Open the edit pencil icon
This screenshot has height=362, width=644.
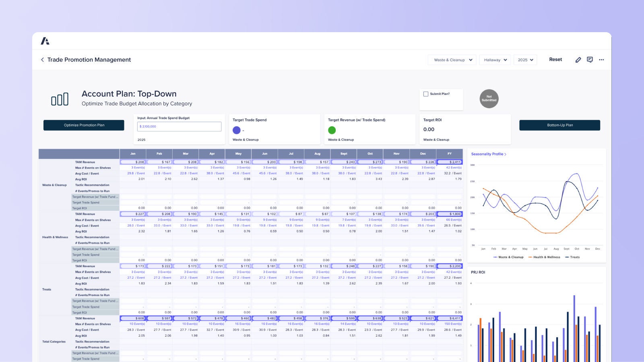(x=578, y=60)
